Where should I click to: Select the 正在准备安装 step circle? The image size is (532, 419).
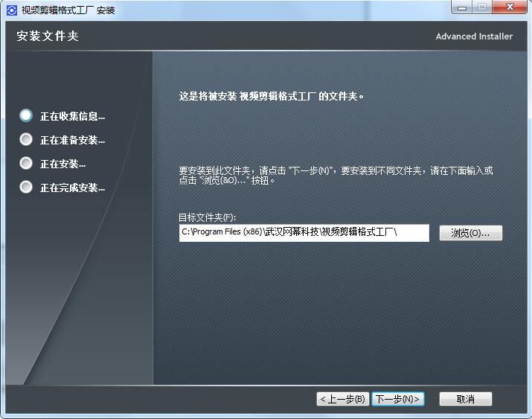pyautogui.click(x=26, y=139)
